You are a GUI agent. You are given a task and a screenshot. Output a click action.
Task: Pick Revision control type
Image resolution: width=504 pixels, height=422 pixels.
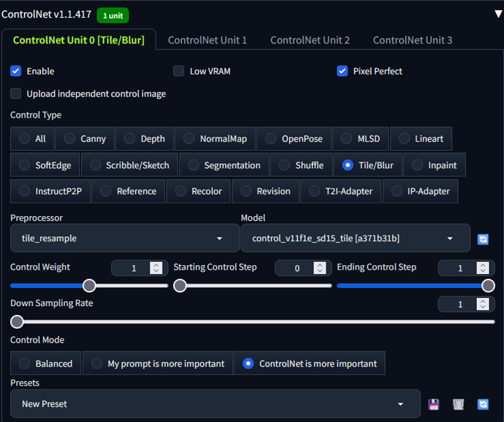point(265,191)
